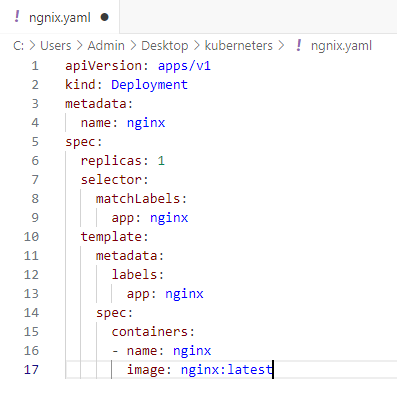The width and height of the screenshot is (397, 398).
Task: Click line number 17 in gutter
Action: (x=31, y=370)
